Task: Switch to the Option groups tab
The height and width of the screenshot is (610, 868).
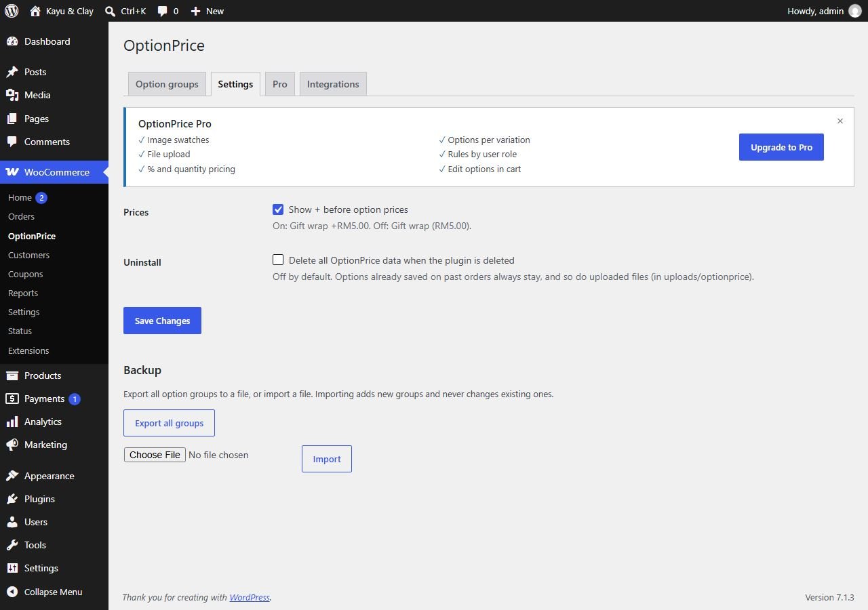Action: [x=167, y=84]
